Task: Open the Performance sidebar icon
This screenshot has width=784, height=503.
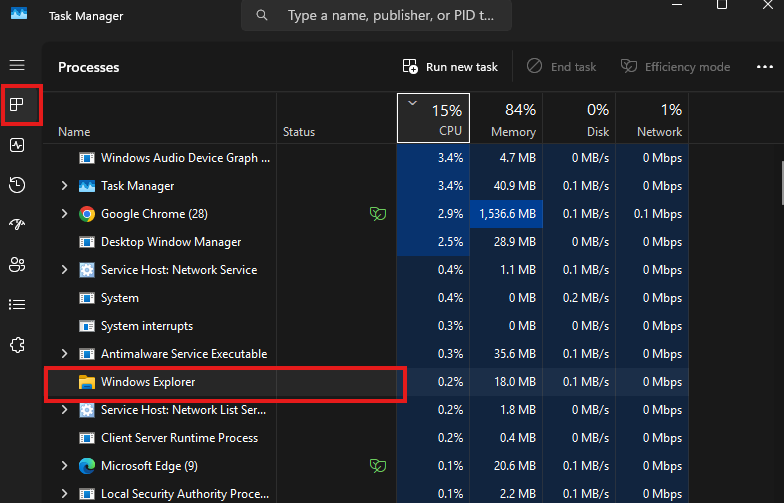Action: tap(17, 145)
